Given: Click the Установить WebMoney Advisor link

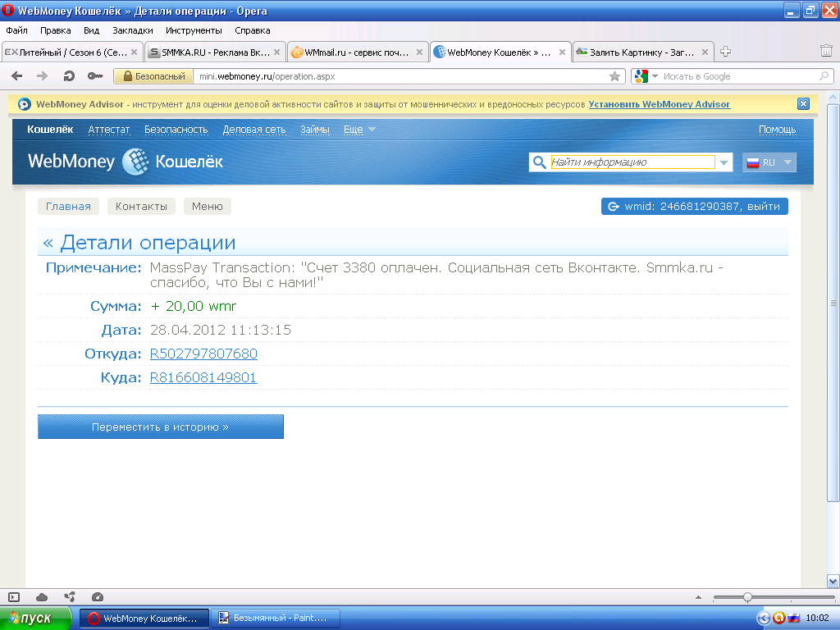Looking at the screenshot, I should pos(659,104).
